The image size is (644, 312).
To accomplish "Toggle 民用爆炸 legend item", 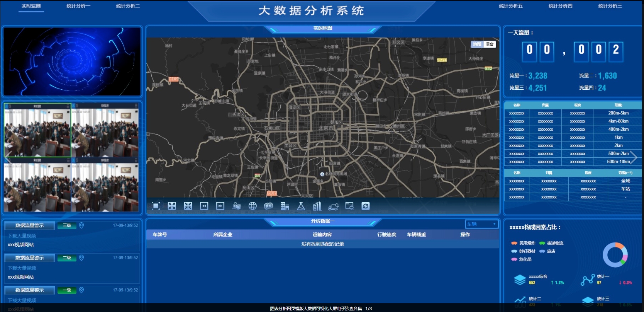I will click(x=523, y=243).
